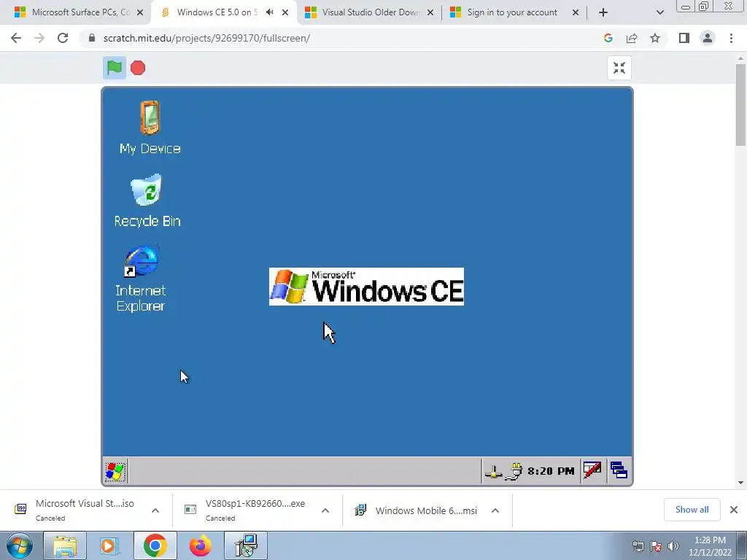Exit Scratch fullscreen mode

619,68
